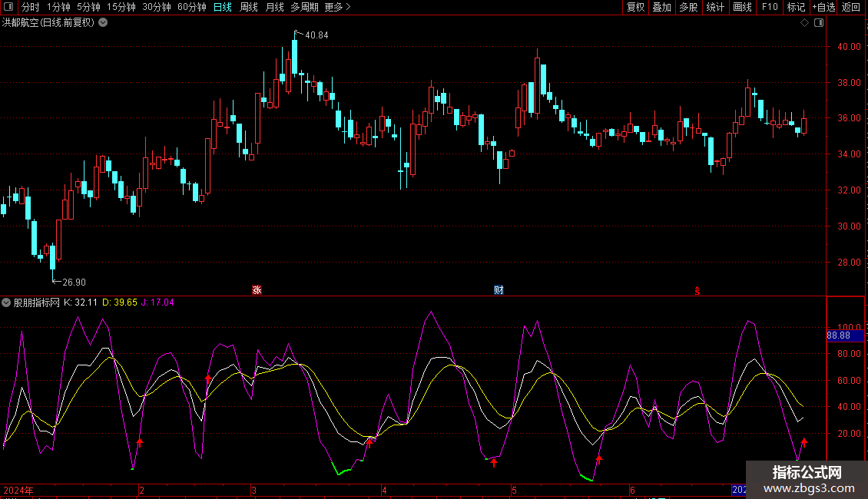The height and width of the screenshot is (499, 868).
Task: Add stock via +自选 button
Action: click(x=823, y=7)
